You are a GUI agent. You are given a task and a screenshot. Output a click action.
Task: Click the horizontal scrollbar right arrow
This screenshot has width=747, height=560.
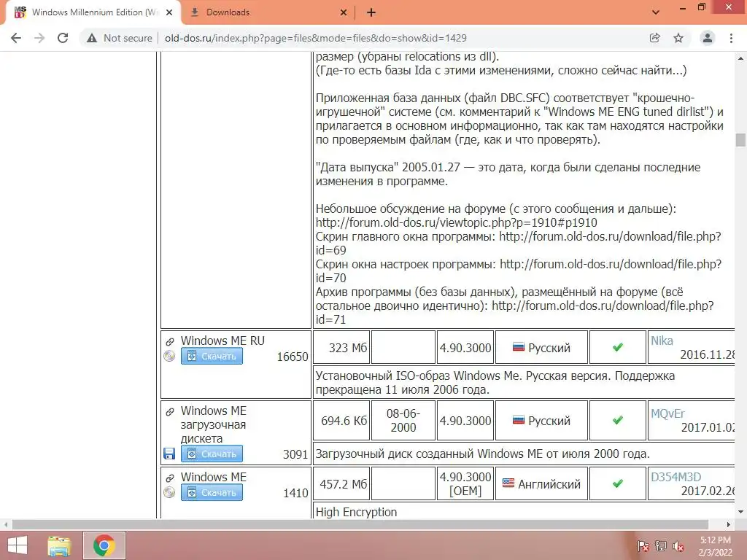click(729, 524)
